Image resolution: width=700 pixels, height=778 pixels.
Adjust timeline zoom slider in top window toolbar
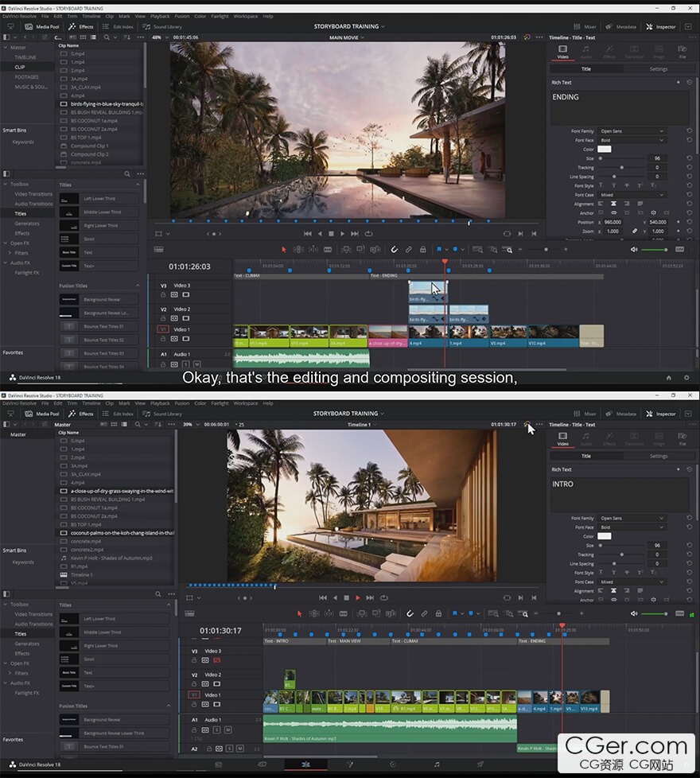click(x=546, y=250)
